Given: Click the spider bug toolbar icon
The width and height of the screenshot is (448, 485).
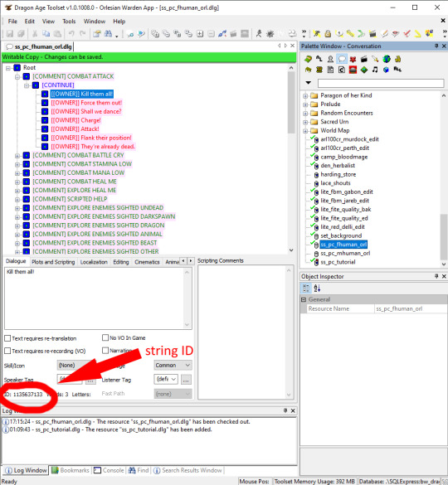Looking at the screenshot, I should [270, 34].
